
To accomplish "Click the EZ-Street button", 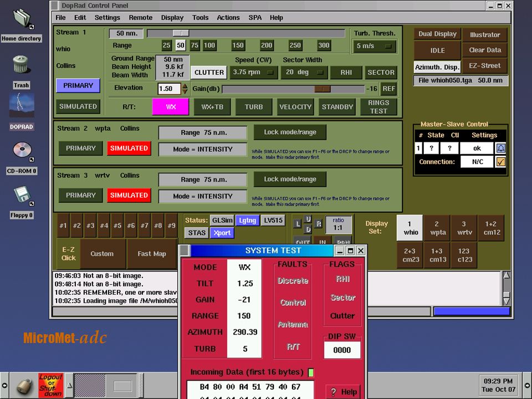I will pyautogui.click(x=485, y=66).
